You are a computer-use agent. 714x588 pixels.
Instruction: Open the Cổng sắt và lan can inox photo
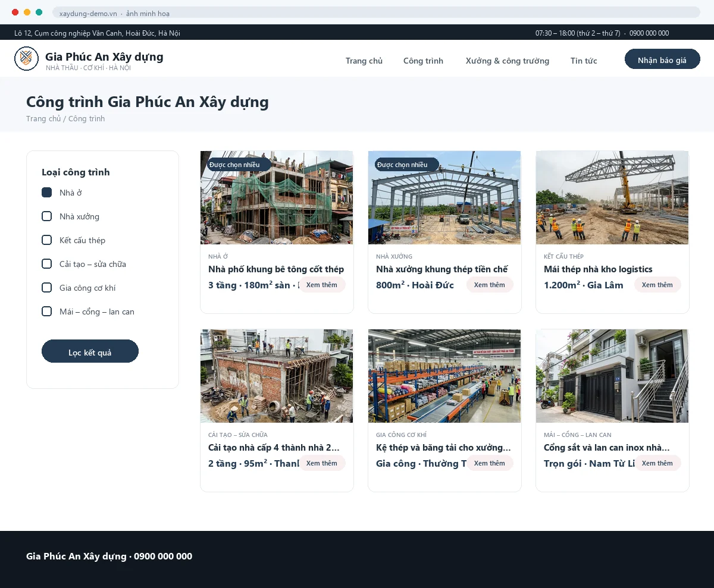coord(612,376)
